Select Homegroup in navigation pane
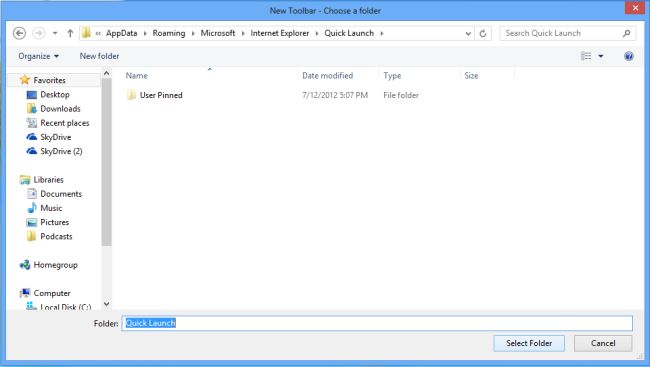 [x=56, y=265]
